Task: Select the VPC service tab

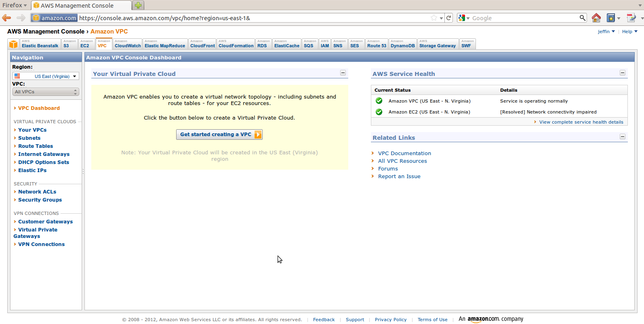Action: [x=104, y=44]
